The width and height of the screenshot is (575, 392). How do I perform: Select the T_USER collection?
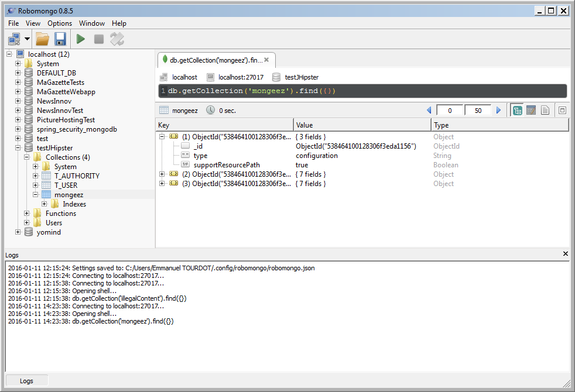pyautogui.click(x=66, y=185)
